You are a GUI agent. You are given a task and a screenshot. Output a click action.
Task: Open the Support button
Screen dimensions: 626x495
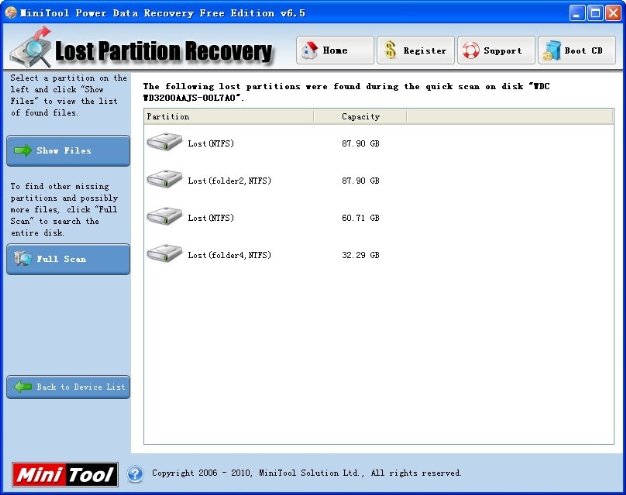(496, 50)
